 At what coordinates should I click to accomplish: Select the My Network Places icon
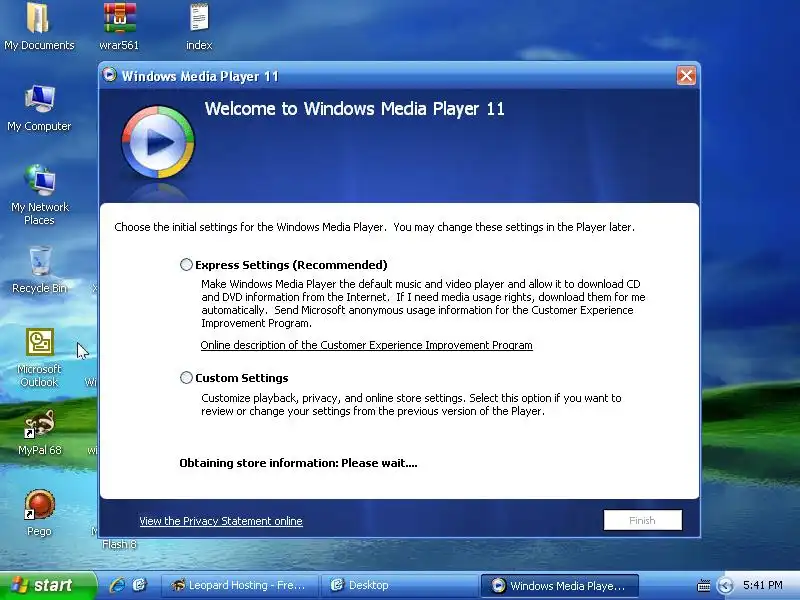click(x=39, y=195)
